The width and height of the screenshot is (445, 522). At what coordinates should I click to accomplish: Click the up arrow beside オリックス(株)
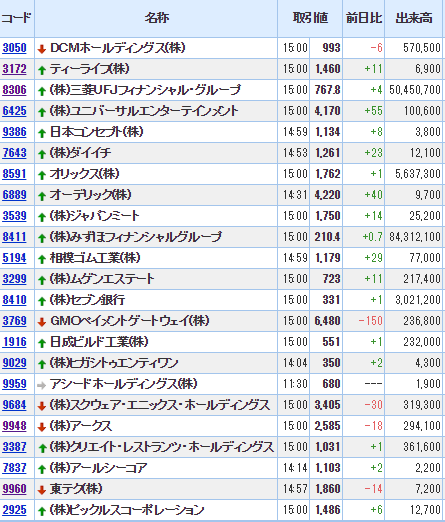pyautogui.click(x=42, y=175)
